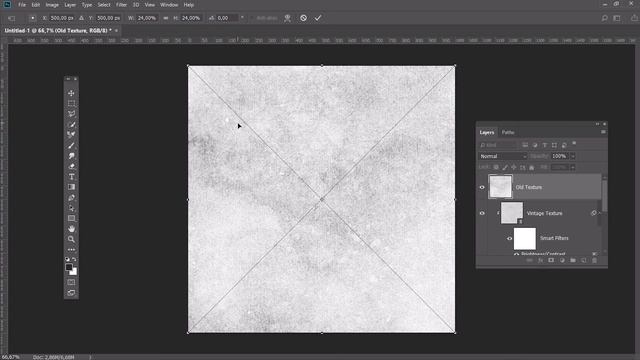Click the link to maintain aspect ratio
This screenshot has width=640, height=360.
(166, 18)
